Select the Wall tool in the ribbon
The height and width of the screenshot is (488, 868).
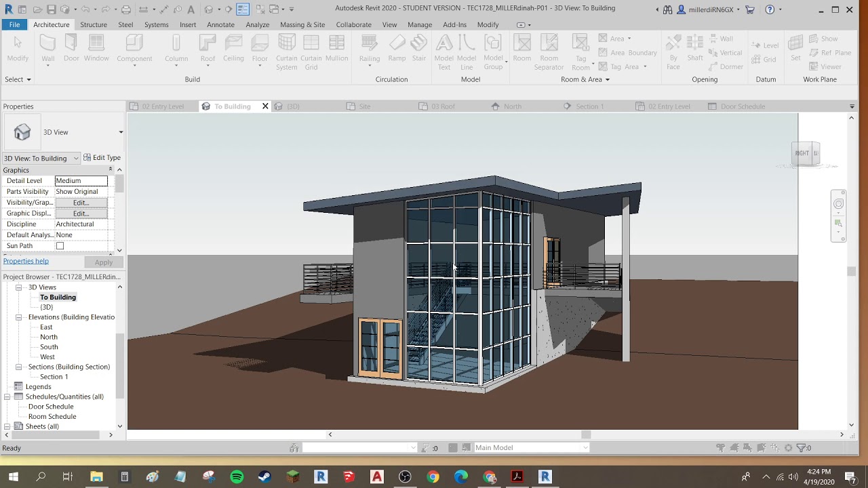click(x=47, y=49)
